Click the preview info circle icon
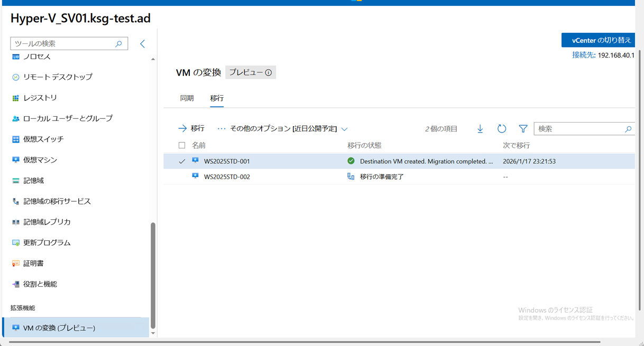The height and width of the screenshot is (346, 644). tap(269, 73)
